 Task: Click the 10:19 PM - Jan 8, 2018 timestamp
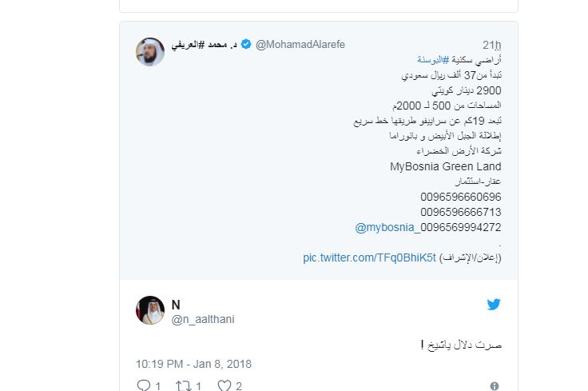193,363
